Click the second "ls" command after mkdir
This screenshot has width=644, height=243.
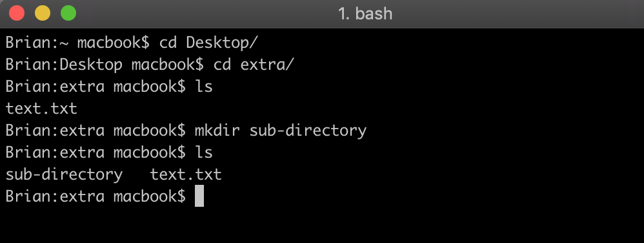coord(204,152)
